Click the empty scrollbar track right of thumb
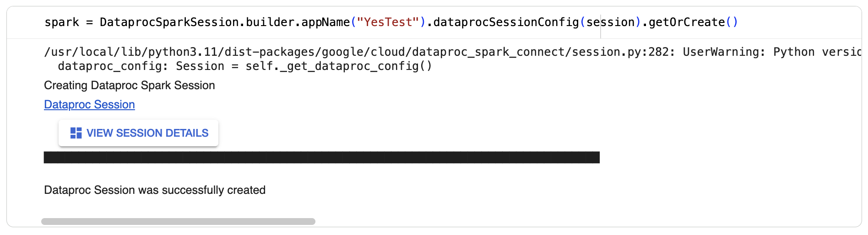This screenshot has height=235, width=868. tap(549, 222)
